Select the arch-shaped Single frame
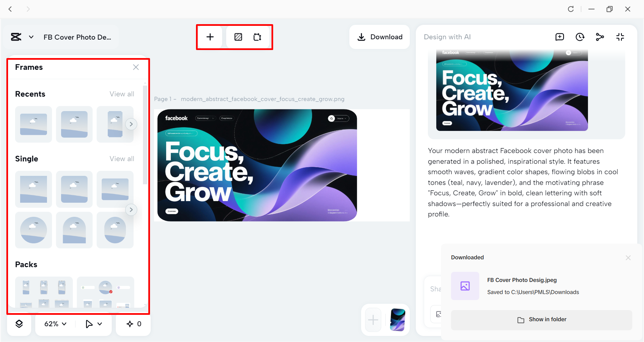The width and height of the screenshot is (644, 342). click(x=74, y=230)
